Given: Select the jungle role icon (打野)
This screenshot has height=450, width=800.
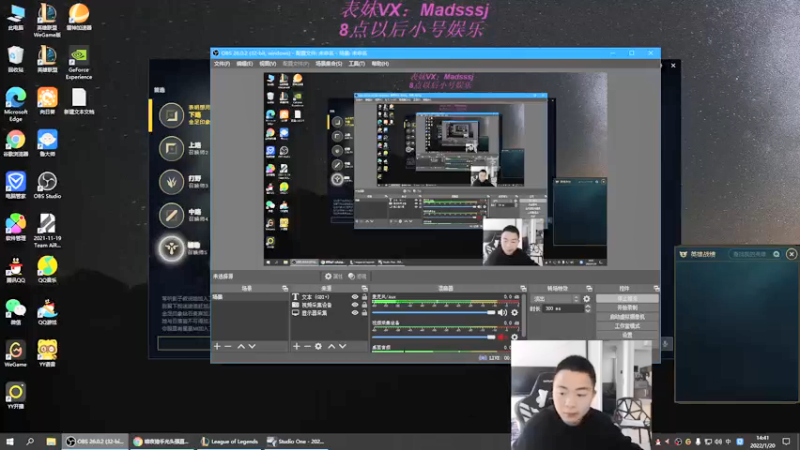Looking at the screenshot, I should [171, 182].
